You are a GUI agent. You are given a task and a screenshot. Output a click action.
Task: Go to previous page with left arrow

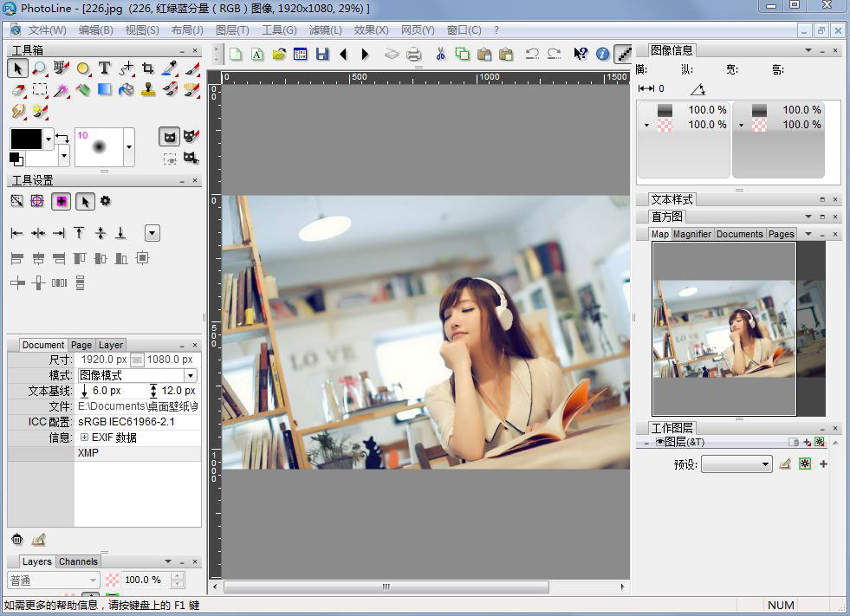pyautogui.click(x=343, y=54)
